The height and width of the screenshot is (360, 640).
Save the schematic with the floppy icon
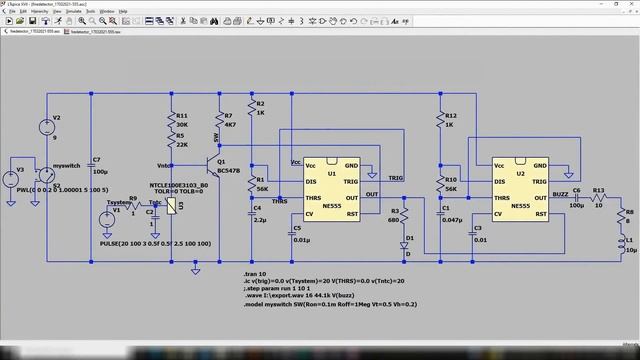point(32,21)
